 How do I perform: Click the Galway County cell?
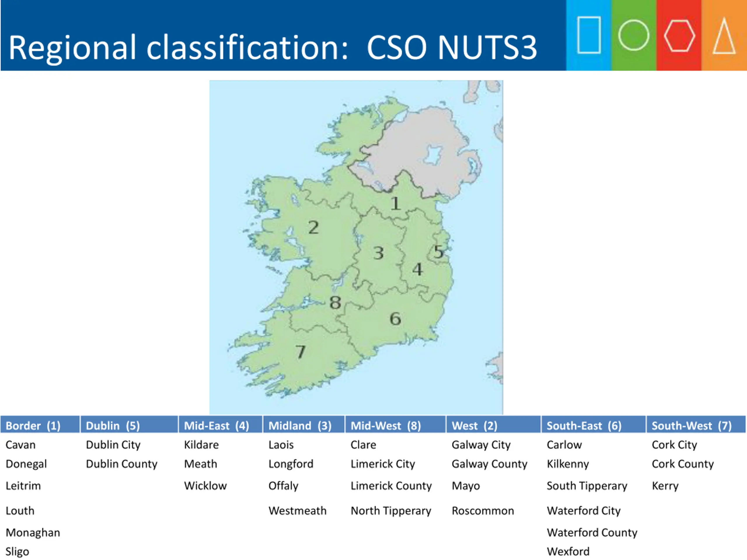coord(490,464)
